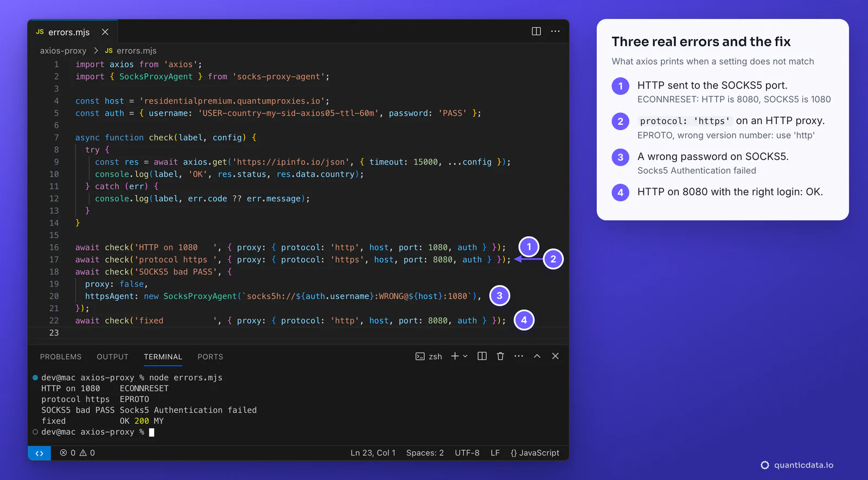
Task: Click the 'OK 200 MY' terminal result
Action: [x=142, y=421]
